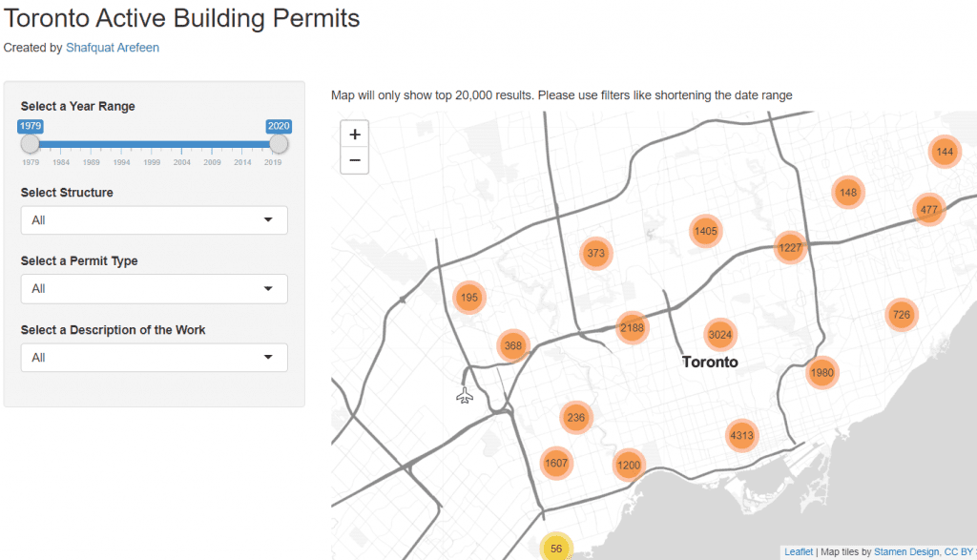Click the yellow cluster marker labeled 56

(x=556, y=549)
